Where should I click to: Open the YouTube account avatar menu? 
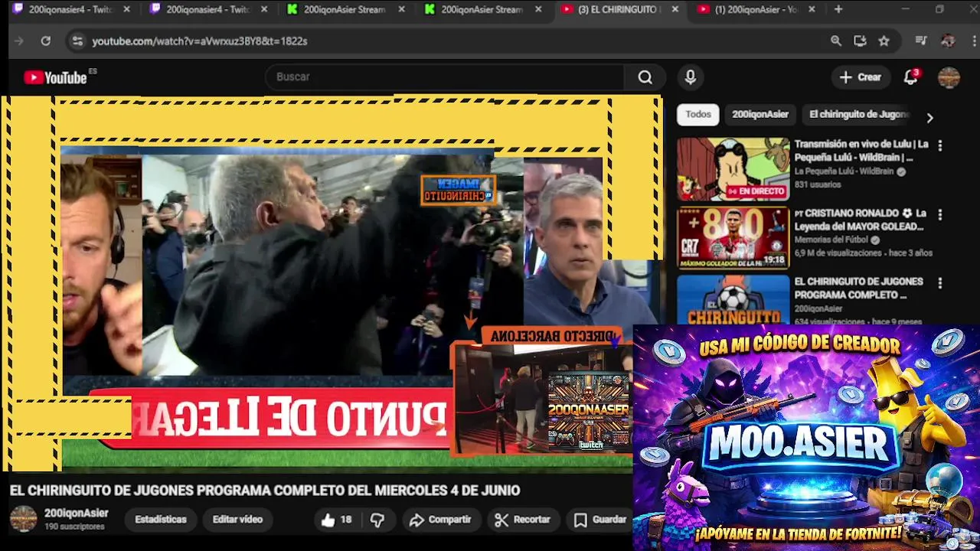coord(949,77)
